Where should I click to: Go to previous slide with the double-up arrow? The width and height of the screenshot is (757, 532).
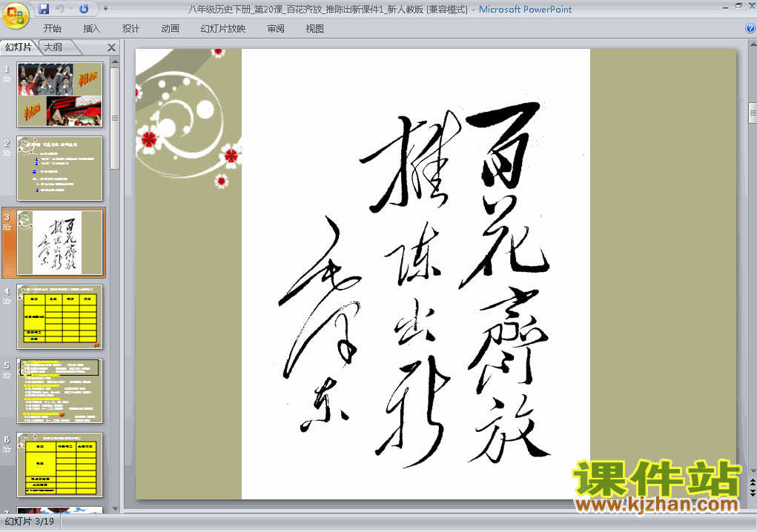click(753, 482)
